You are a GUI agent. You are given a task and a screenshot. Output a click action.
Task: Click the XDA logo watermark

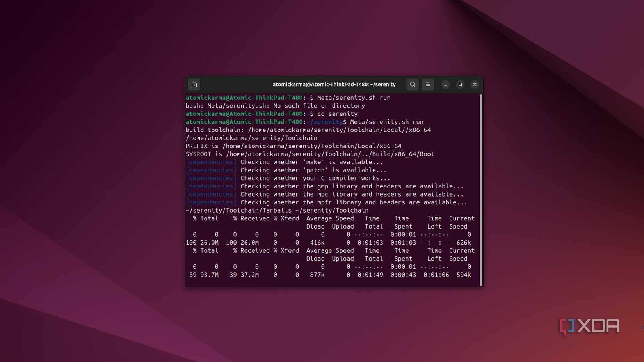[x=589, y=326]
